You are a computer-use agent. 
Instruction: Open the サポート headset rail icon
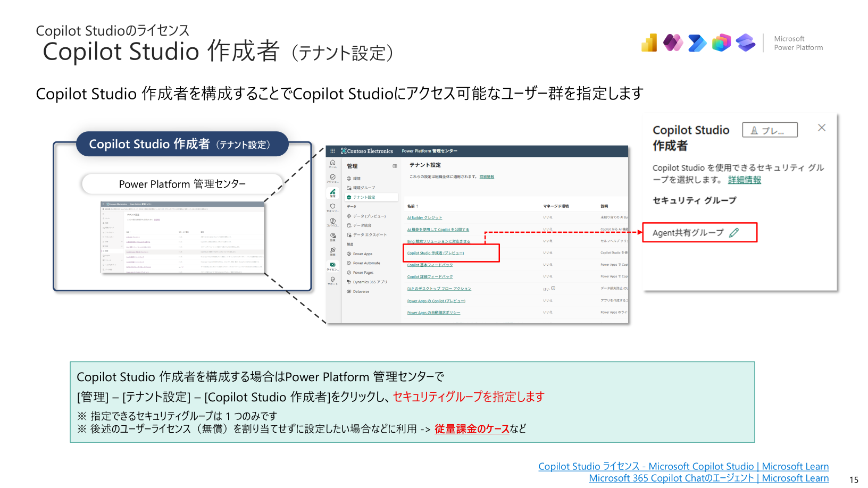332,280
